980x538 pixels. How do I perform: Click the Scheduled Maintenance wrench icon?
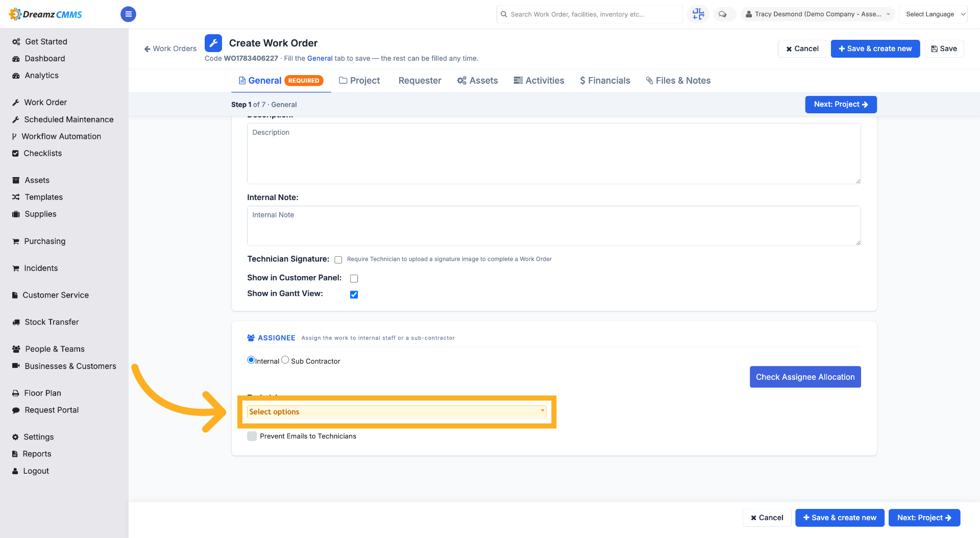coord(16,119)
